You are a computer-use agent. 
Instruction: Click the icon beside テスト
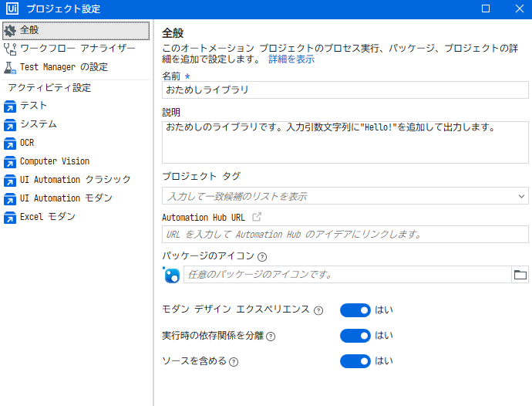point(10,107)
